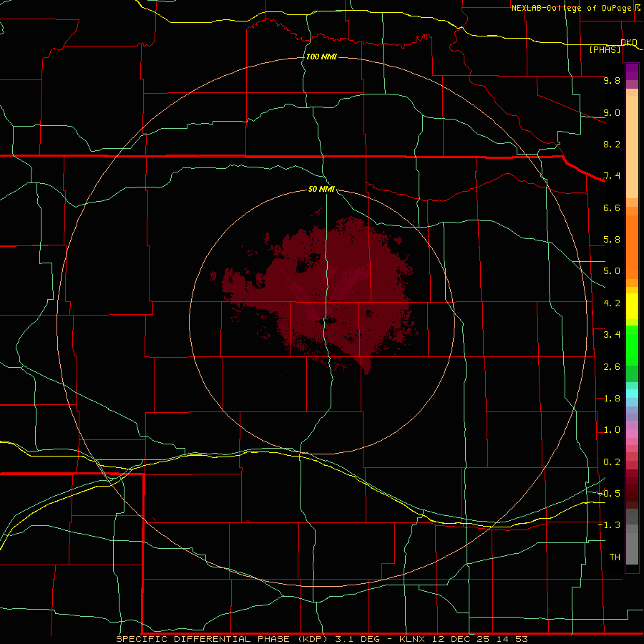Click the 8.2 scale label
This screenshot has width=644, height=644.
612,144
